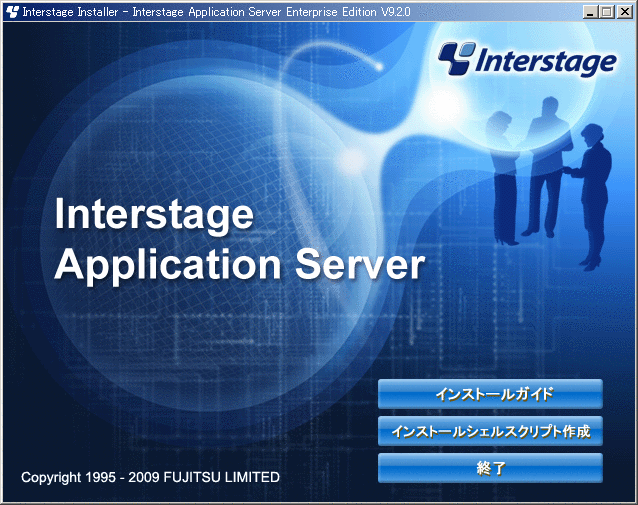Click the Copyright 1995 - 2009 FUJITSU LIMITED text
The height and width of the screenshot is (505, 638).
[150, 477]
